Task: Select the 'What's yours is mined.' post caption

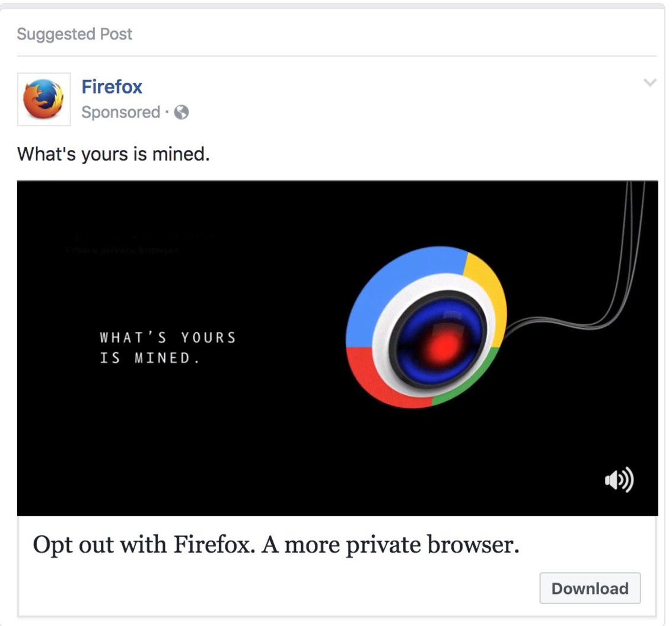Action: (x=113, y=154)
